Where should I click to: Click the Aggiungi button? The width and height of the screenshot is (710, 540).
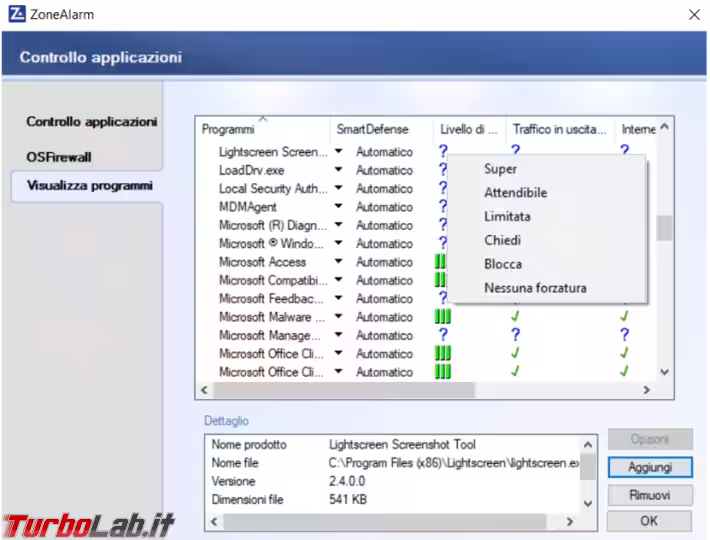coord(650,467)
